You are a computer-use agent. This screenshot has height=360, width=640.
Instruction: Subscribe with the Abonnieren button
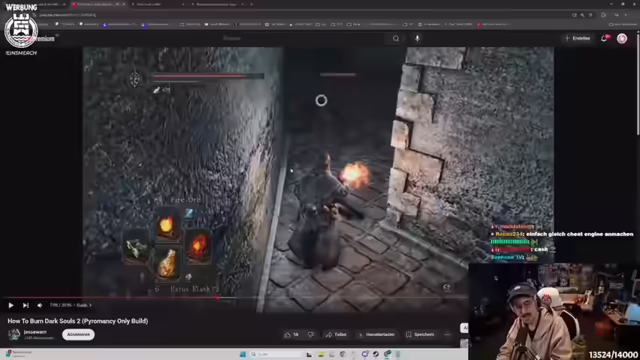click(x=78, y=334)
